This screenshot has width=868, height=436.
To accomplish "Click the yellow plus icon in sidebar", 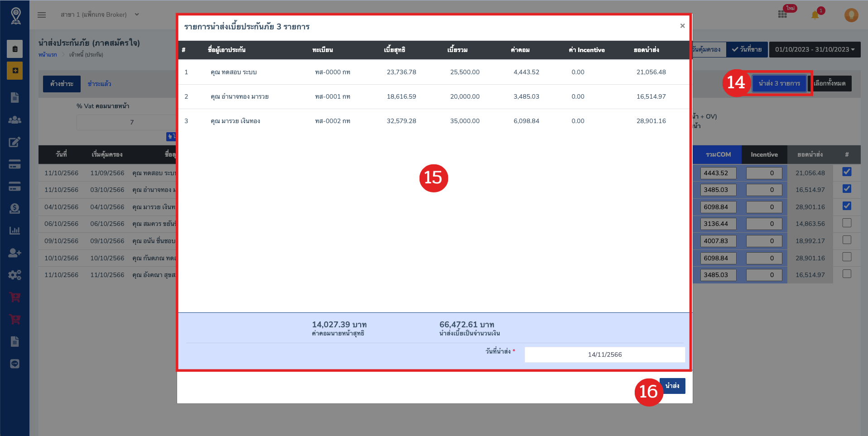I will (14, 71).
